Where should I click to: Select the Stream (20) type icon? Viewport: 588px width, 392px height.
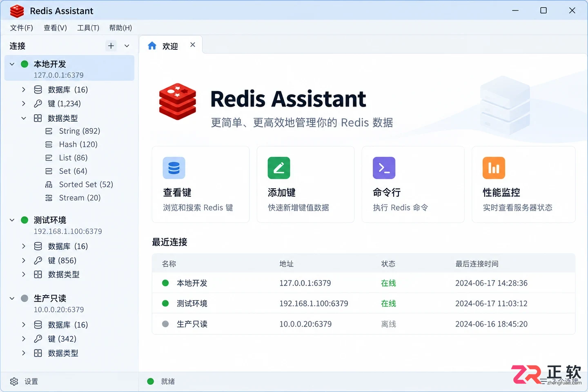point(49,198)
